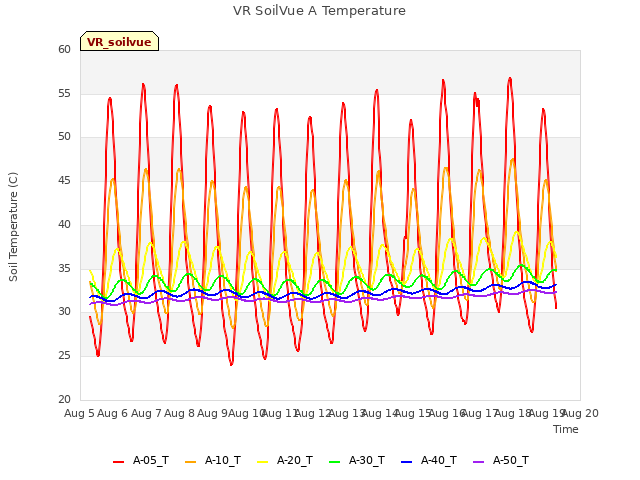The width and height of the screenshot is (640, 480).
Task: Click the Aug 5 x-axis tick label
Action: pos(79,413)
